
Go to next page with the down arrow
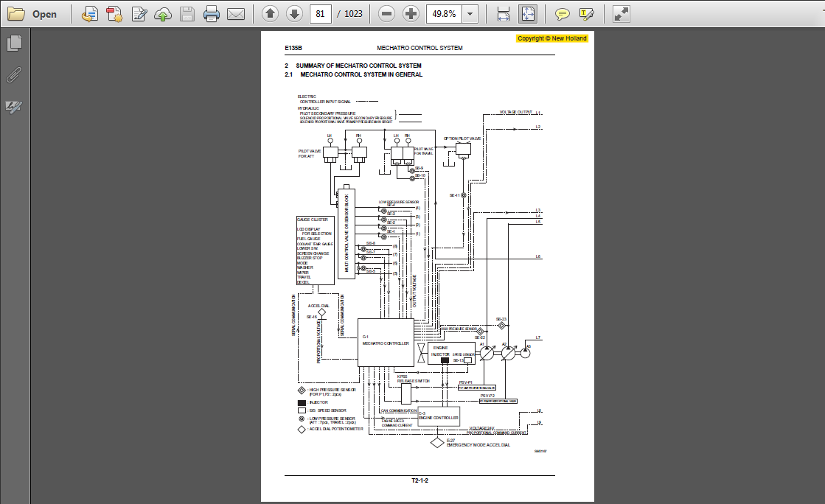[294, 14]
